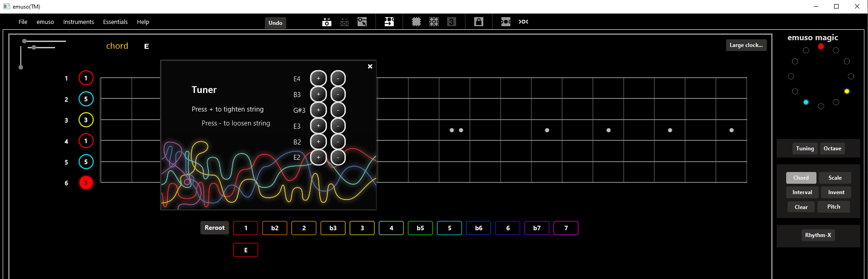868x279 pixels.
Task: Click the horizontal slider handle at top left
Action: 34,47
